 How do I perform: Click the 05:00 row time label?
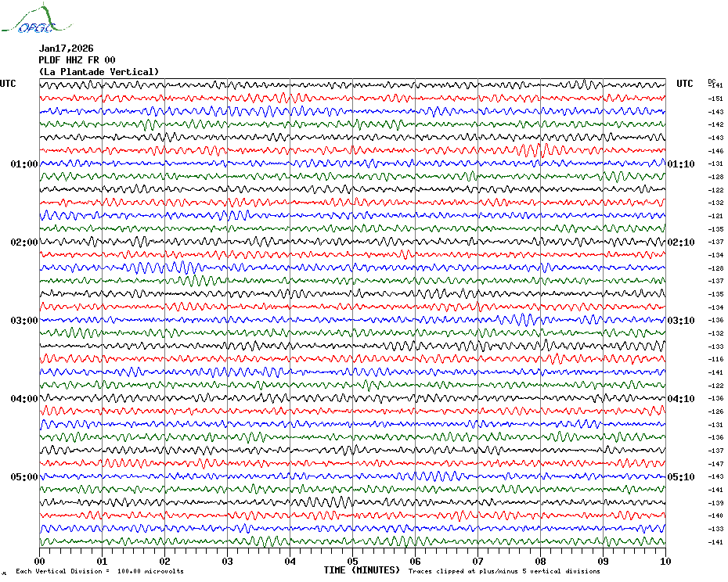(24, 477)
